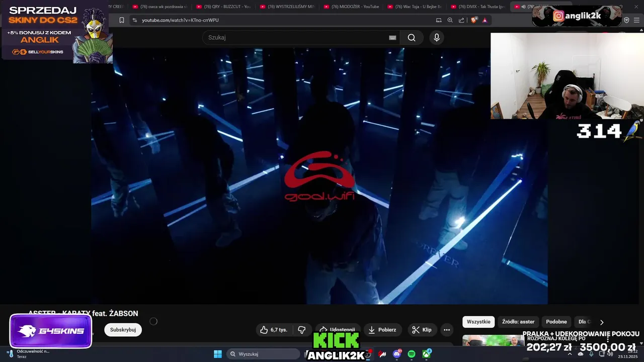Click the zoom magnifier icon in address bar
Viewport: 644px width, 362px height.
click(x=450, y=20)
